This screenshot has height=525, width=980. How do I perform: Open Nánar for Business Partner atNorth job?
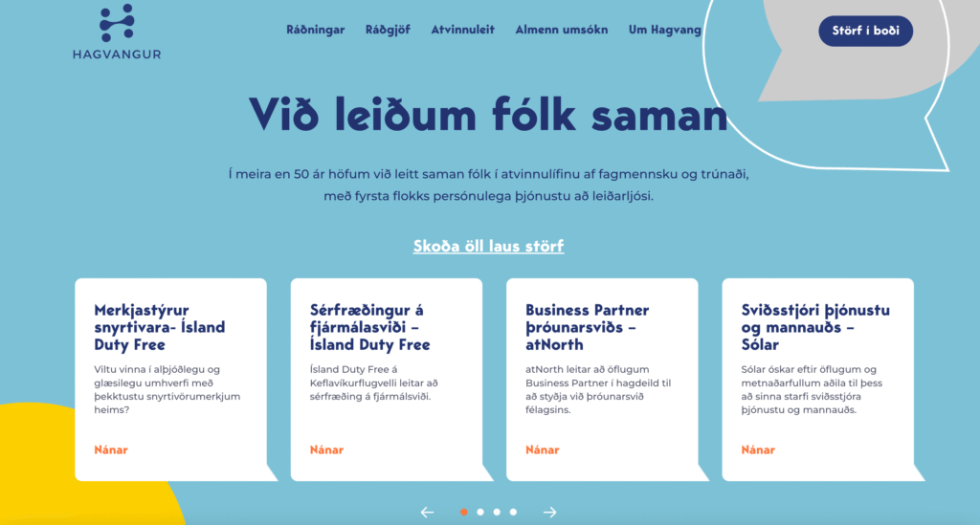pyautogui.click(x=542, y=450)
